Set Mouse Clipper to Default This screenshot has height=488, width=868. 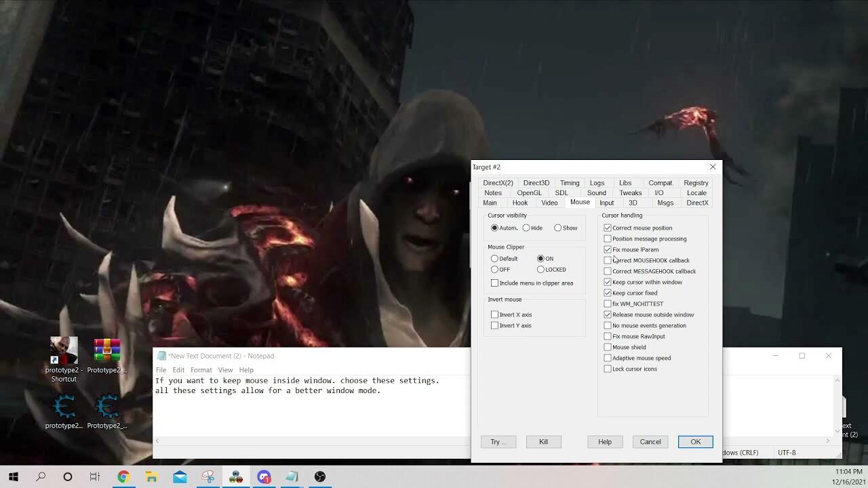pyautogui.click(x=504, y=259)
